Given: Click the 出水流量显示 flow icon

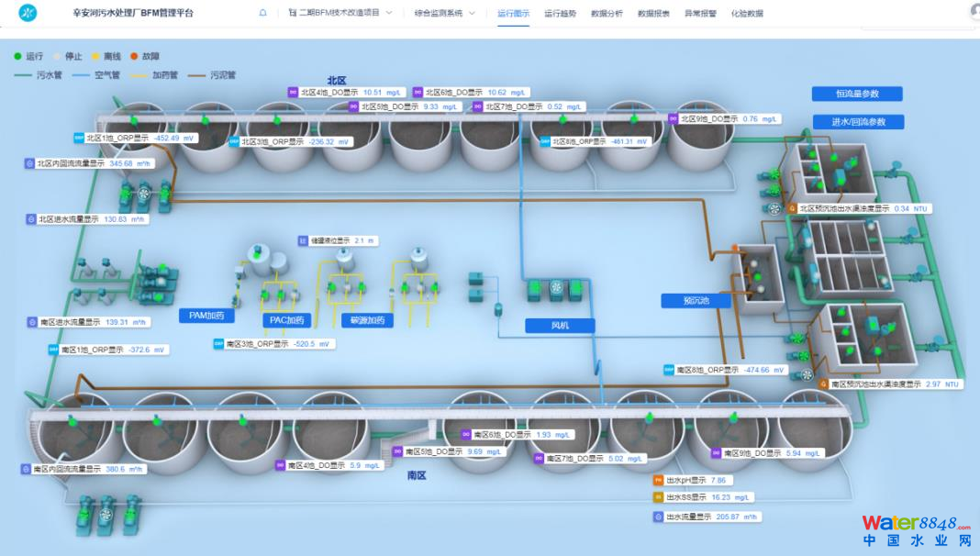Looking at the screenshot, I should pos(658,517).
